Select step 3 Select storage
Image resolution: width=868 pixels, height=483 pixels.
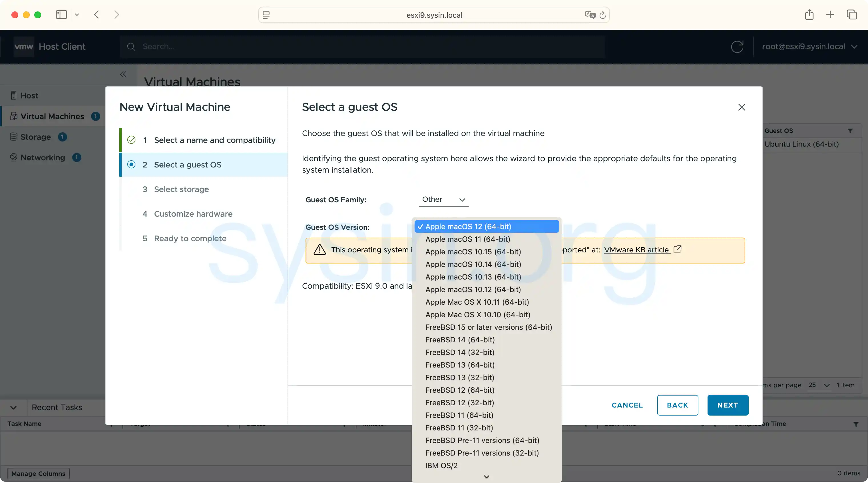coord(204,189)
